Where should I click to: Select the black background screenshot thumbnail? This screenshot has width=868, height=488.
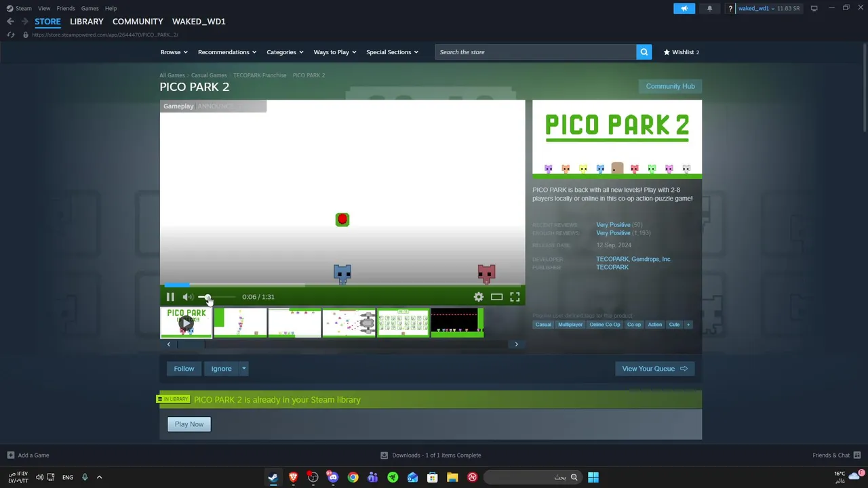(x=457, y=323)
